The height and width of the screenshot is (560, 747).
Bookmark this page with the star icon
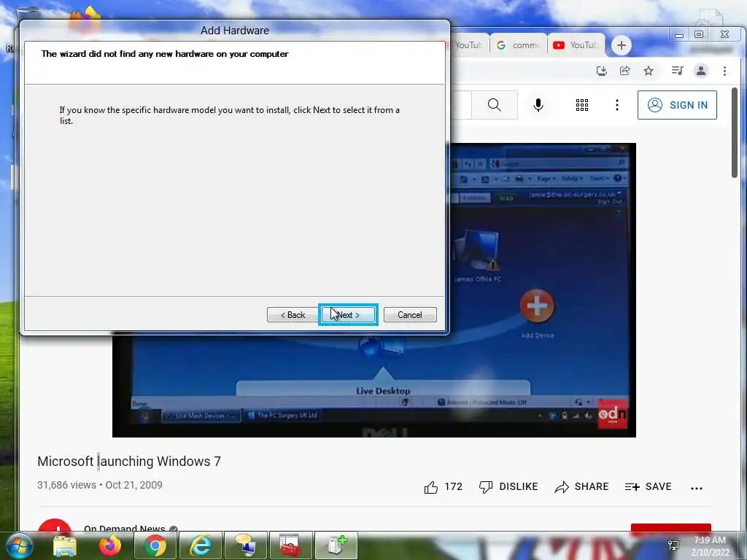pos(649,71)
